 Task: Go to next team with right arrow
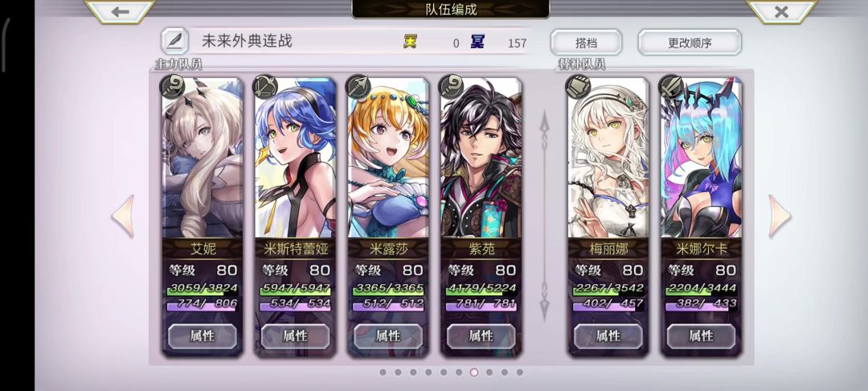coord(780,216)
